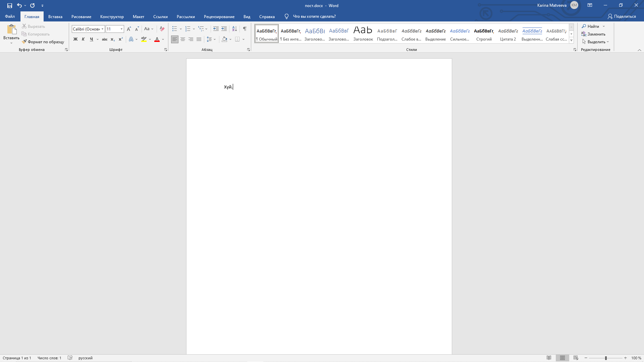Expand the styles gallery
The height and width of the screenshot is (362, 644).
tap(571, 40)
